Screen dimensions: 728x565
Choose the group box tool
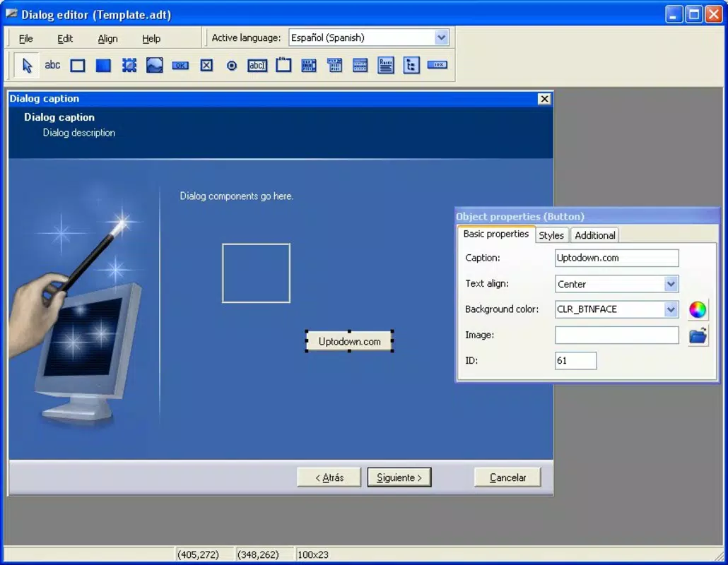pyautogui.click(x=283, y=66)
